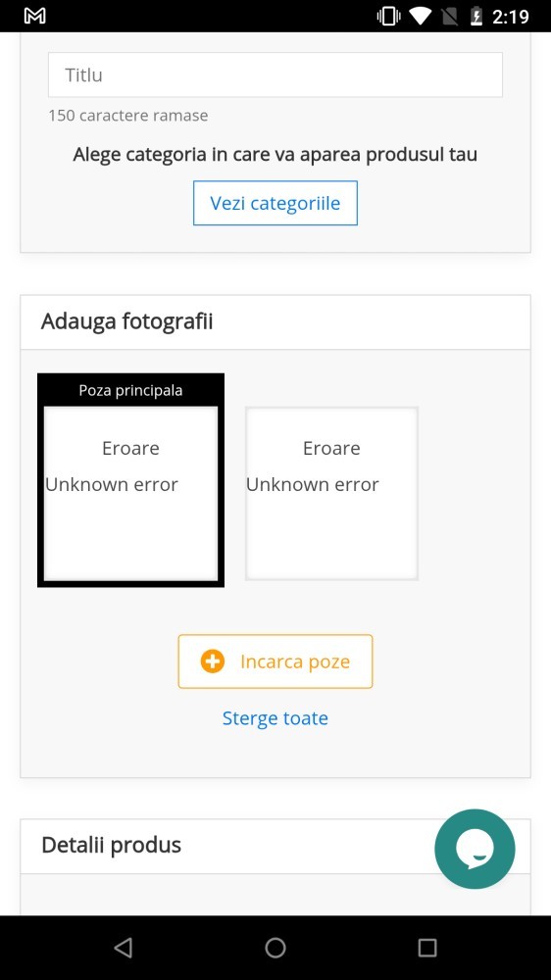Screen dimensions: 551x980
Task: Open the green chat bubble icon
Action: tap(475, 849)
